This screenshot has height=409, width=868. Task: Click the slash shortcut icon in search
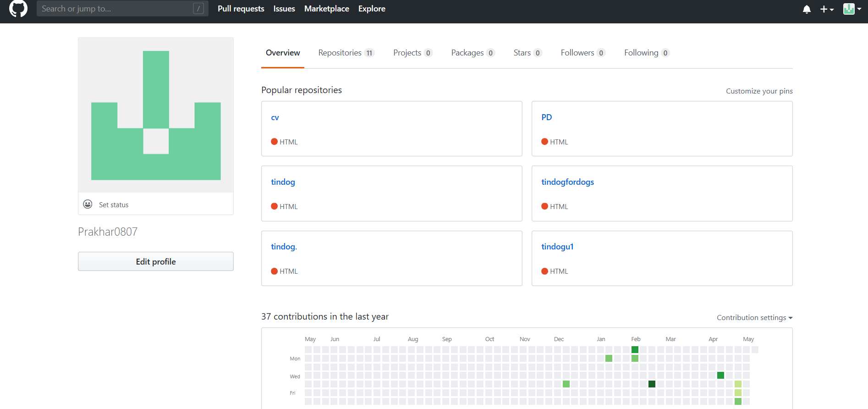click(198, 9)
